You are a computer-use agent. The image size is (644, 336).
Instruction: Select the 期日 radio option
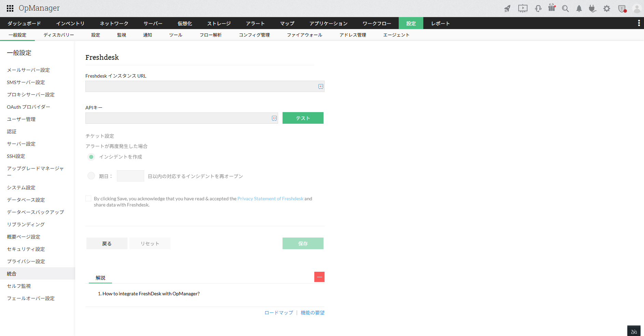91,176
